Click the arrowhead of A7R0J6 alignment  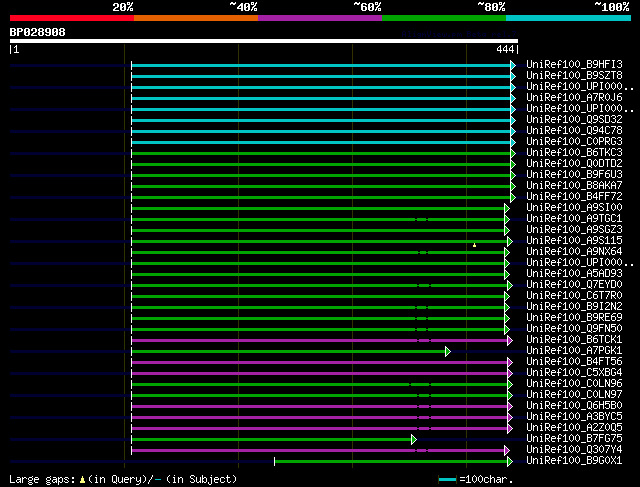coord(513,98)
